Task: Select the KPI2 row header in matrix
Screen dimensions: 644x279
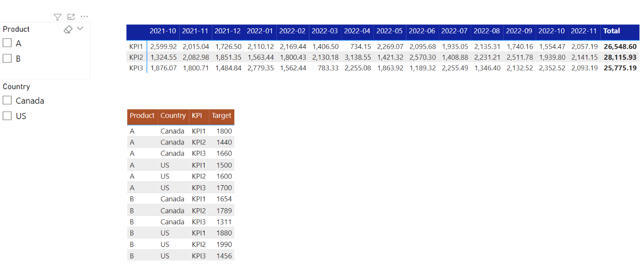Action: pyautogui.click(x=136, y=57)
